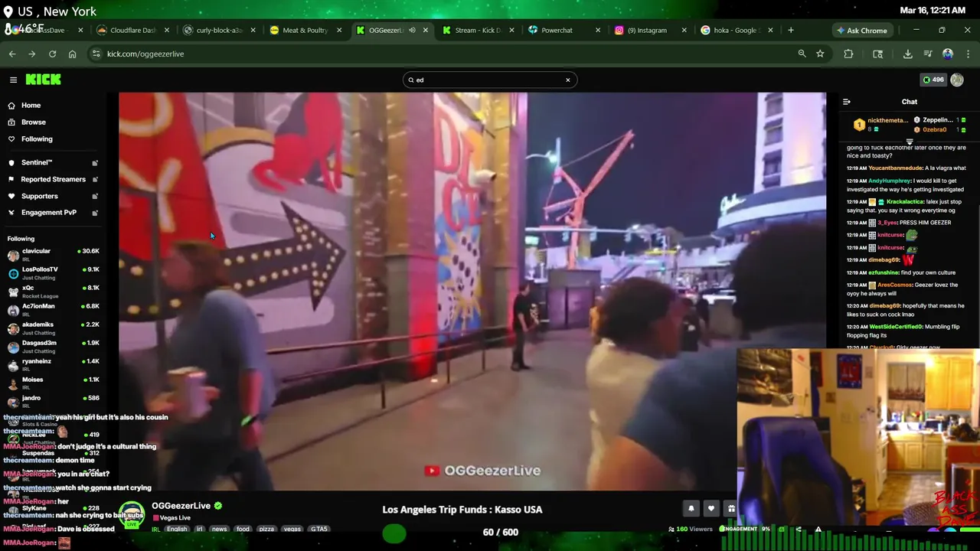The image size is (980, 551).
Task: Open Moises channel in Following list
Action: pos(52,383)
